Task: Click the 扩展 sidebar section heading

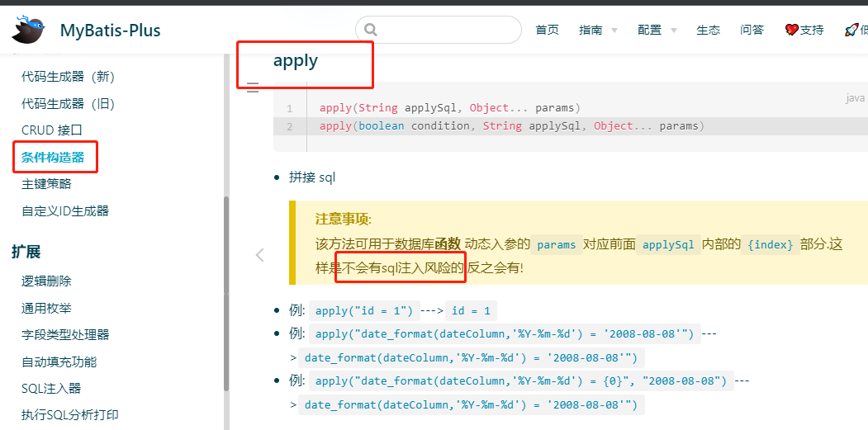Action: pyautogui.click(x=26, y=252)
